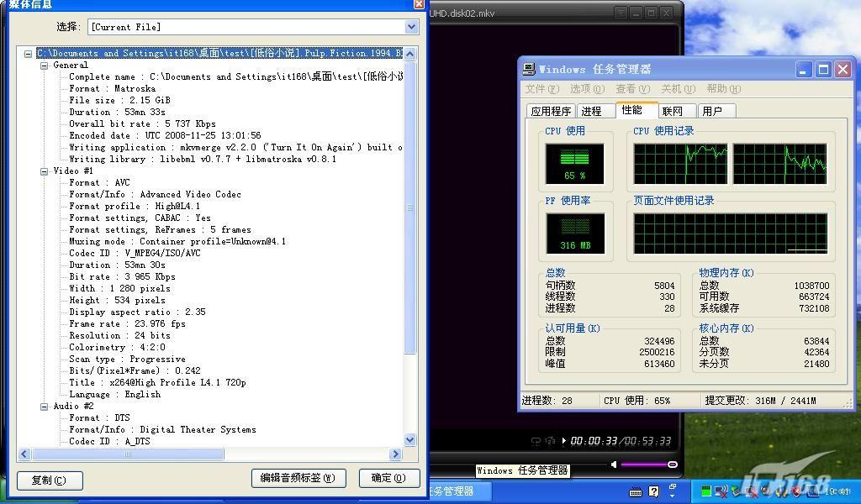Click the network connection tray icon
This screenshot has width=861, height=504.
click(x=721, y=491)
